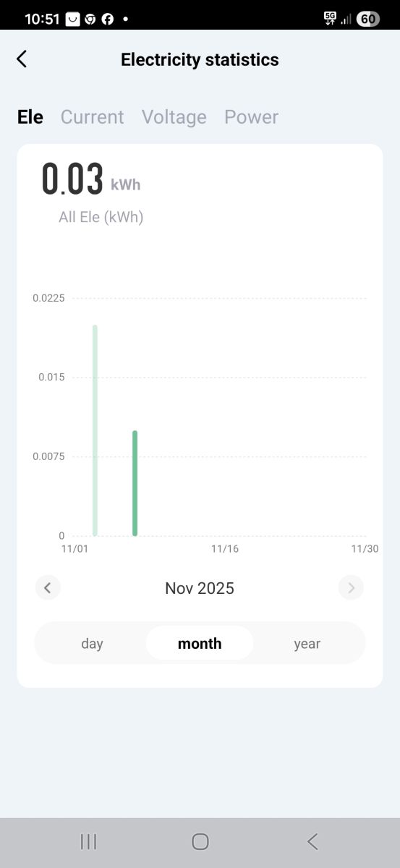Open Android recent apps button

pyautogui.click(x=88, y=841)
